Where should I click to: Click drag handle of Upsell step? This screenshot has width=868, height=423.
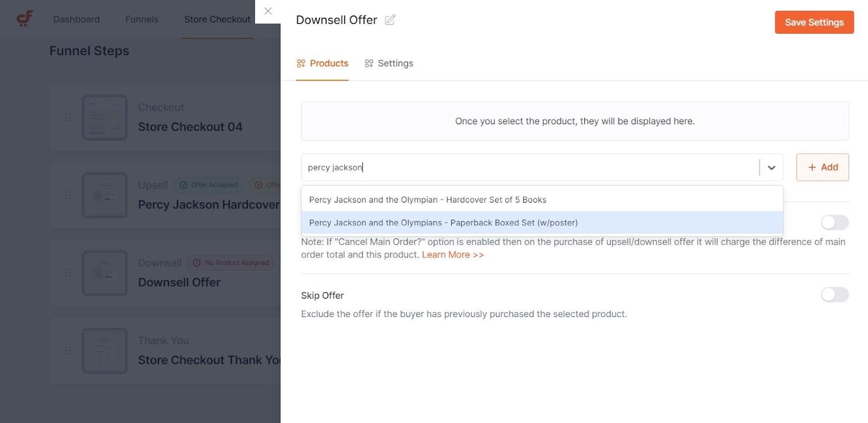point(68,195)
